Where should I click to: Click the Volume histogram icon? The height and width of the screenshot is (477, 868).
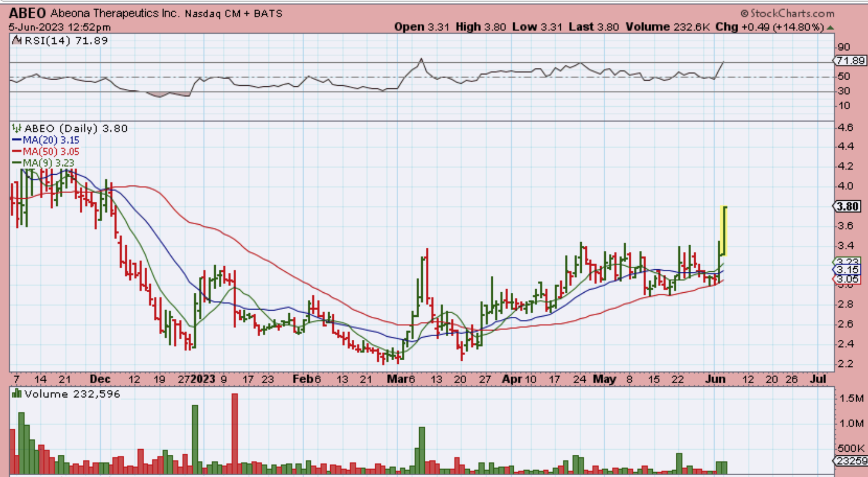(x=17, y=394)
